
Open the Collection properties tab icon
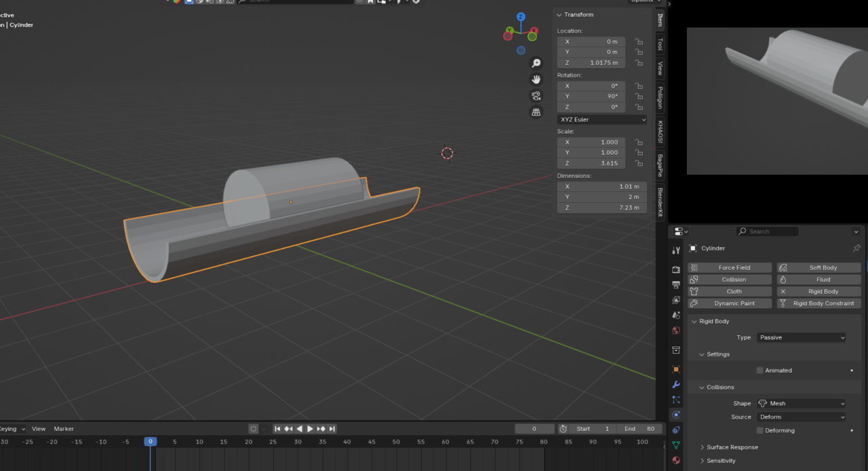pyautogui.click(x=675, y=350)
